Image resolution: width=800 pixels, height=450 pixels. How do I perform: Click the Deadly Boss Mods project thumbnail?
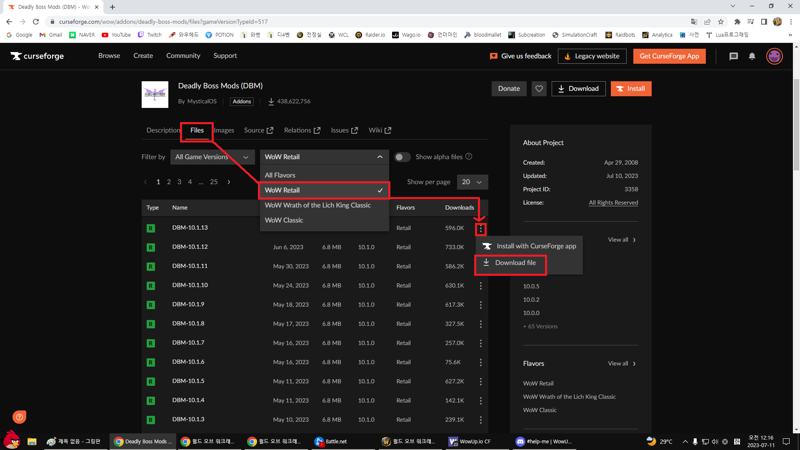pyautogui.click(x=155, y=94)
